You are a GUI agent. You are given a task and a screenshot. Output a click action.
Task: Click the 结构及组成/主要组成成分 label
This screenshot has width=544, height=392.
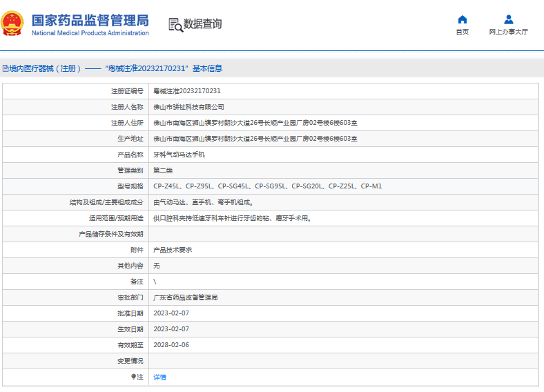coord(106,202)
